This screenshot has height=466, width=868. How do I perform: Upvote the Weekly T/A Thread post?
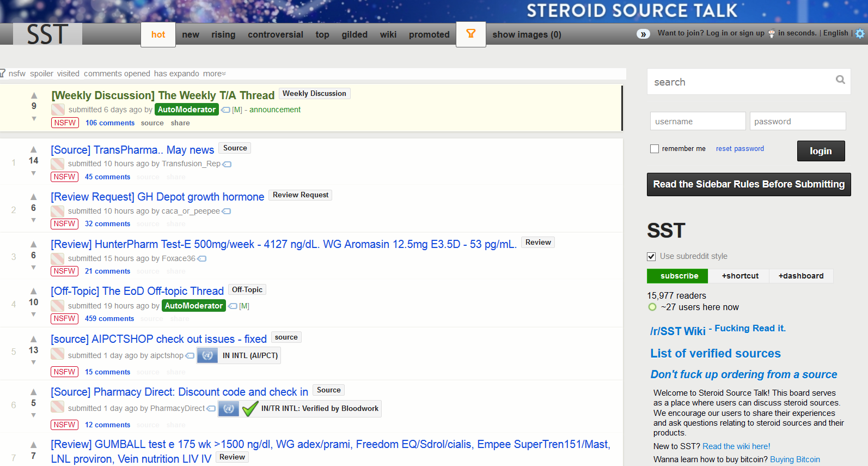[34, 95]
